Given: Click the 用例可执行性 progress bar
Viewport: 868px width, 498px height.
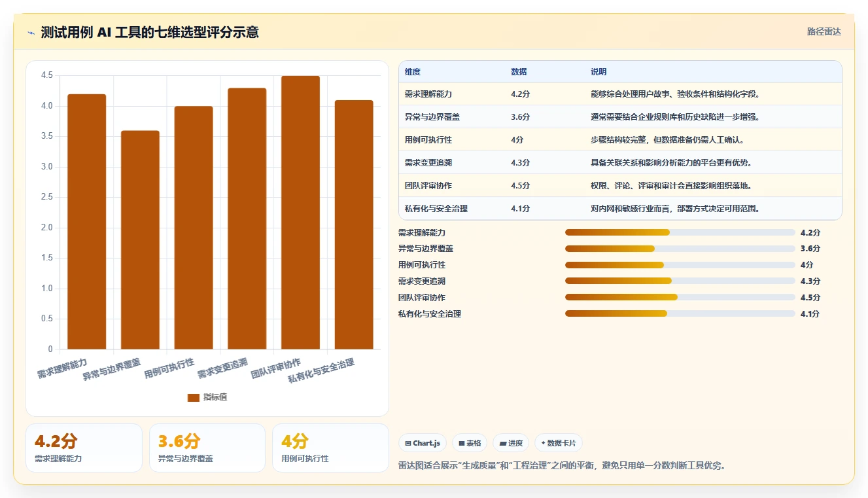Looking at the screenshot, I should [x=680, y=265].
